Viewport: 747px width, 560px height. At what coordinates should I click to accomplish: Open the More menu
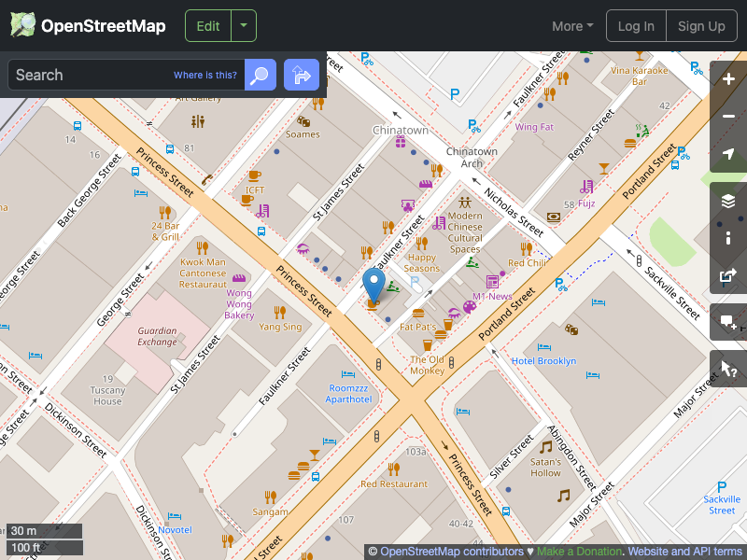click(x=571, y=25)
